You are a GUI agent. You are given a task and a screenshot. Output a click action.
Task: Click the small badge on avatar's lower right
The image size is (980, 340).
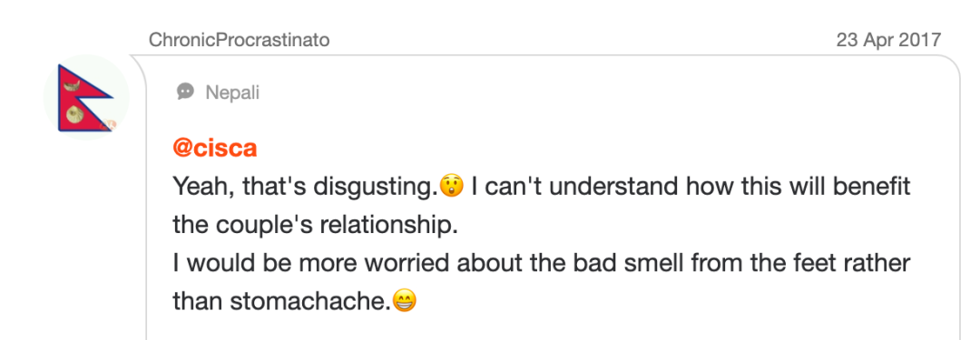click(x=107, y=125)
